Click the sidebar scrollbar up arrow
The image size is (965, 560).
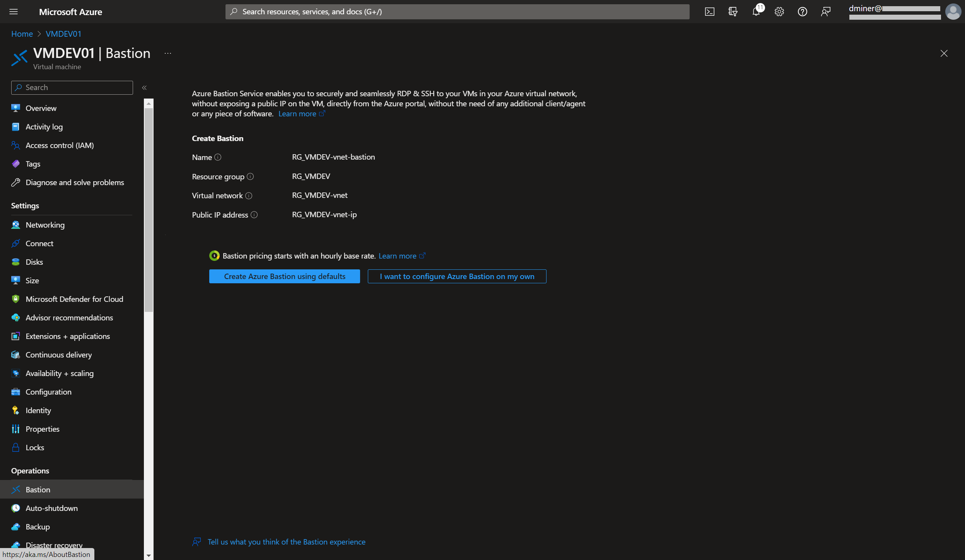tap(149, 104)
